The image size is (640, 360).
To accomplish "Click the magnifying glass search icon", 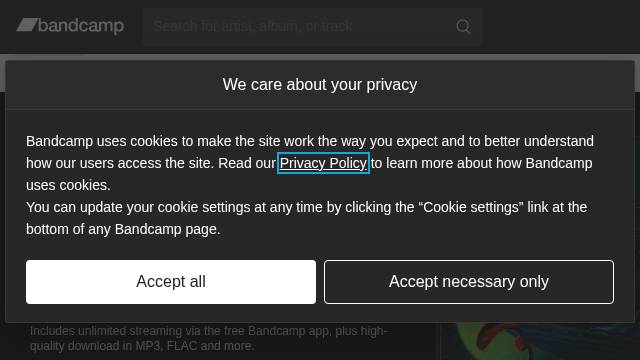I will (463, 27).
